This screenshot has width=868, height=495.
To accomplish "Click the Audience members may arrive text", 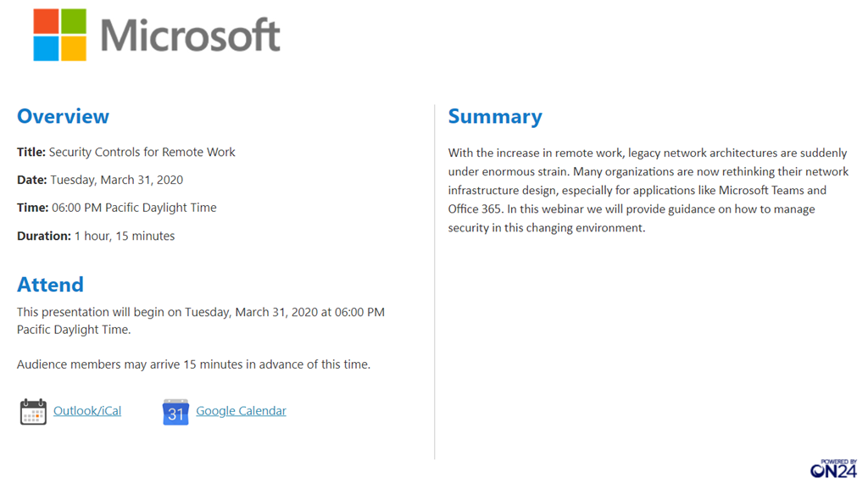I will 193,364.
